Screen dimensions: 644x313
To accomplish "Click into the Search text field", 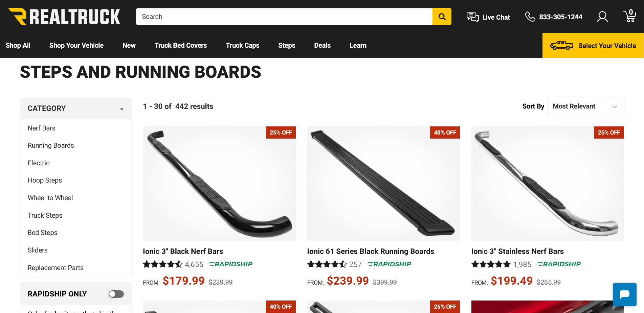I will pos(284,17).
